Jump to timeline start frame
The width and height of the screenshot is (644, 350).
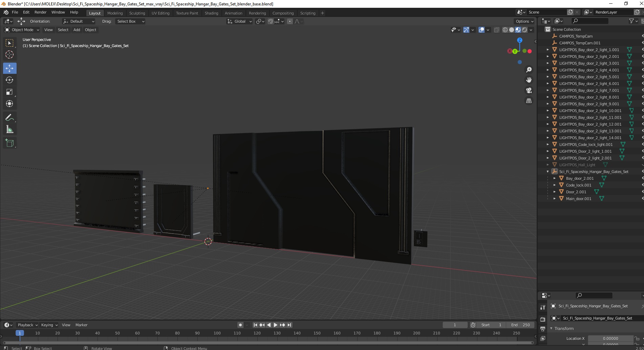tap(256, 325)
